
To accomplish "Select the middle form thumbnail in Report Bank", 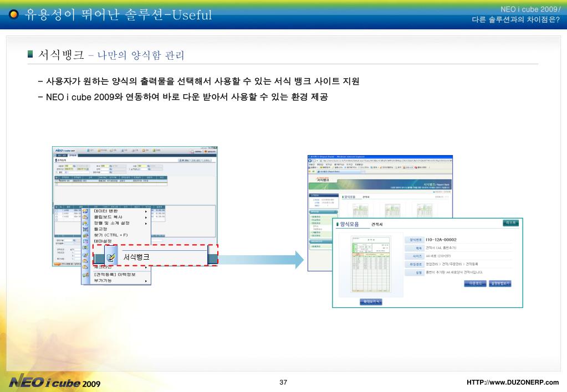I will tap(392, 210).
